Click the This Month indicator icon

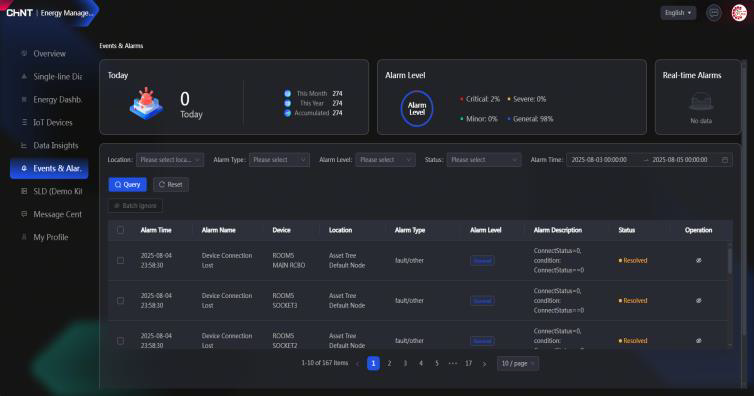tap(288, 94)
